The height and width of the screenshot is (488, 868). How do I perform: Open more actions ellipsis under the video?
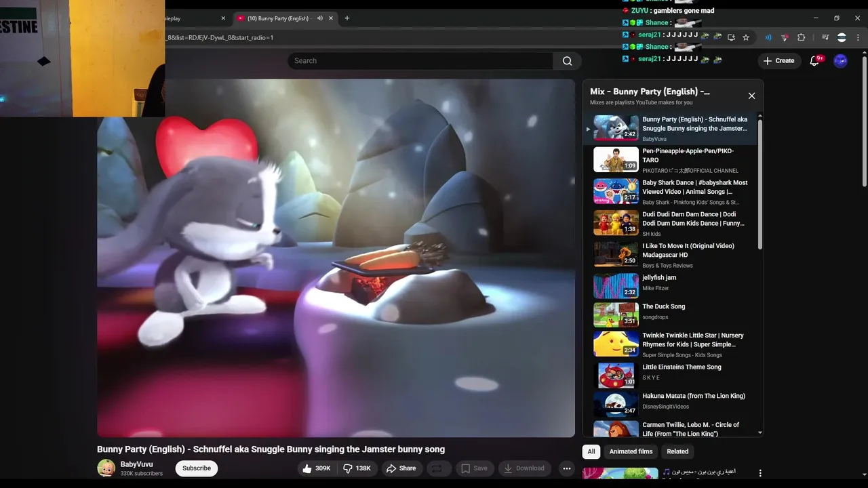(567, 468)
